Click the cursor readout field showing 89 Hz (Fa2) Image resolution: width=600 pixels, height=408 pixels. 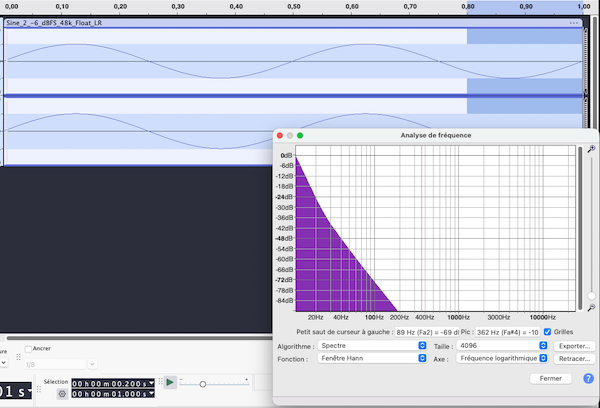pos(427,332)
